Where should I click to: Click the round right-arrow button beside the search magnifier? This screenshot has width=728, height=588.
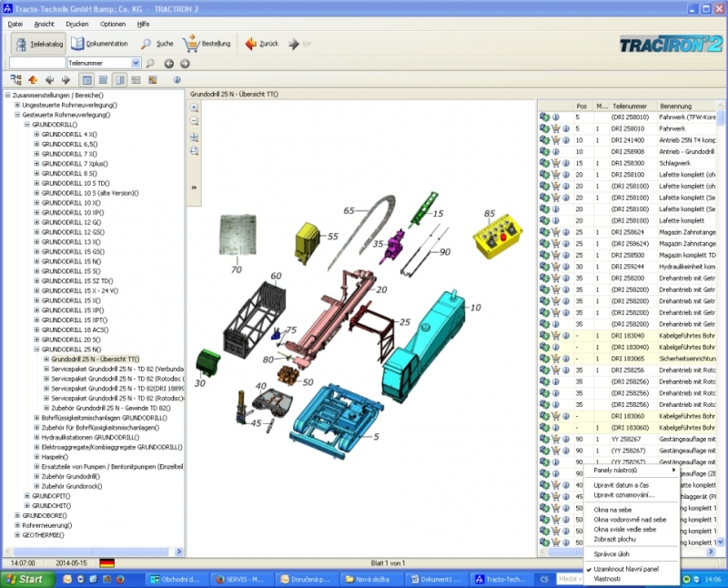point(185,64)
